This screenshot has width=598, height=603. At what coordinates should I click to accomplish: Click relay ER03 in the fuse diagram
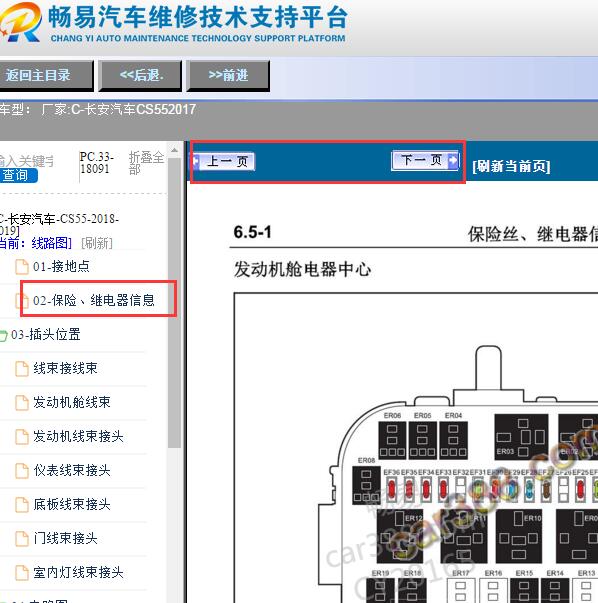coord(521,438)
